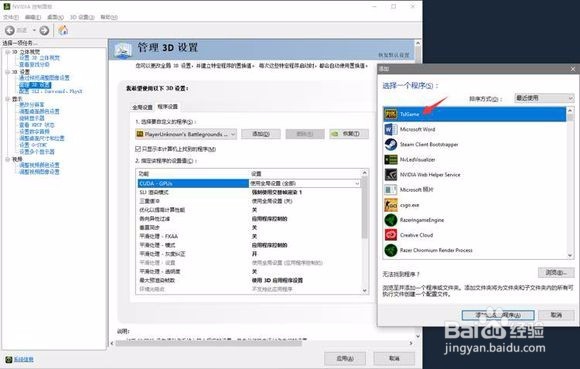The height and width of the screenshot is (369, 580).
Task: Click 取消 in the Add dialog
Action: pos(556,315)
